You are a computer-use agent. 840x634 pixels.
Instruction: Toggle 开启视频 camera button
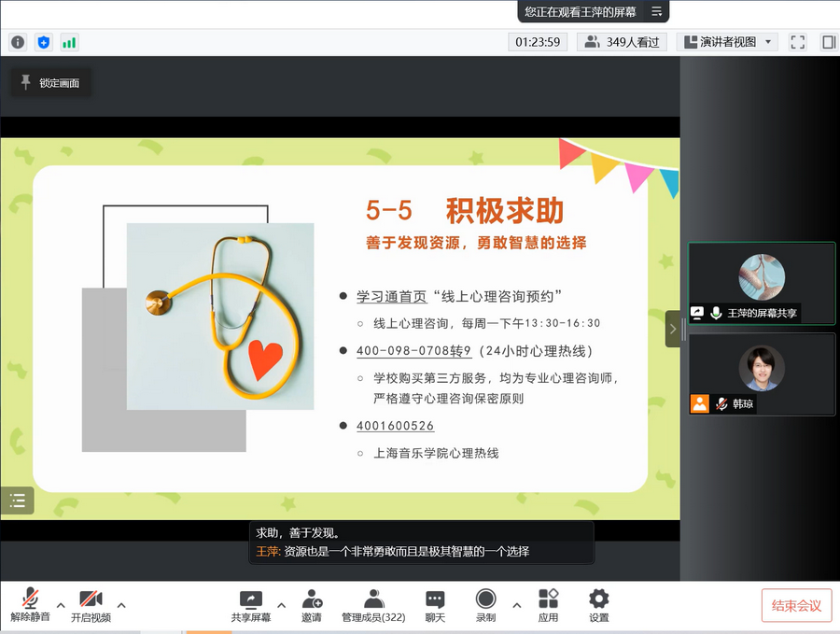(x=91, y=605)
